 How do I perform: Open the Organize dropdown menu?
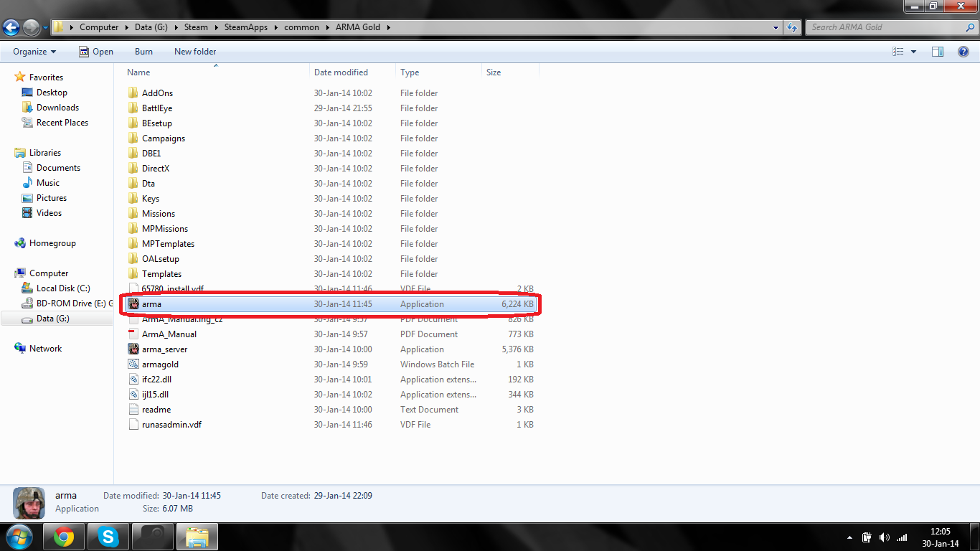click(x=34, y=52)
